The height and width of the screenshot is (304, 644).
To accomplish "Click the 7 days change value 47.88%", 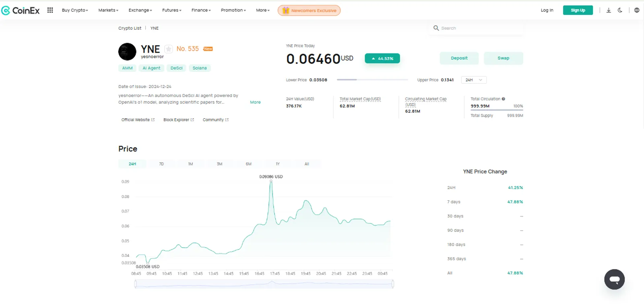I will [515, 202].
